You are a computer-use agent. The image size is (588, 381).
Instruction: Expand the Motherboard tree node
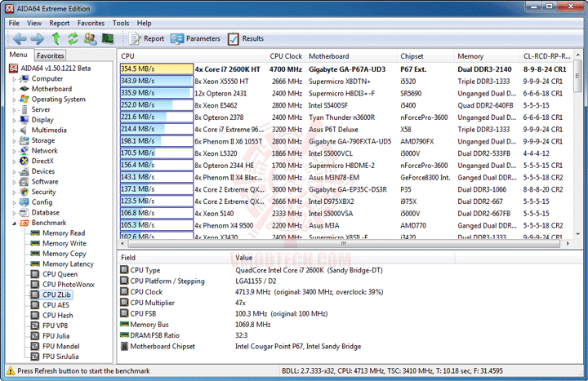13,89
